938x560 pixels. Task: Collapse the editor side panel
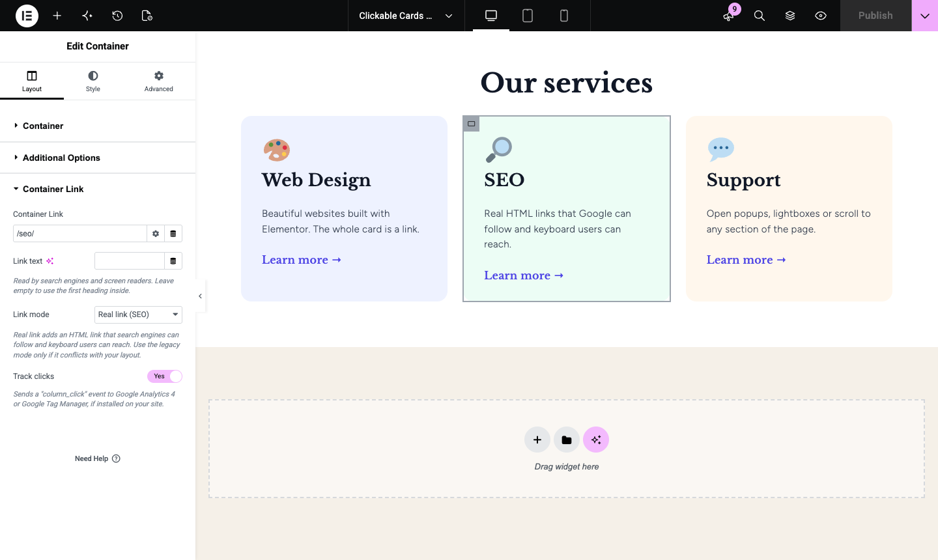pyautogui.click(x=201, y=296)
